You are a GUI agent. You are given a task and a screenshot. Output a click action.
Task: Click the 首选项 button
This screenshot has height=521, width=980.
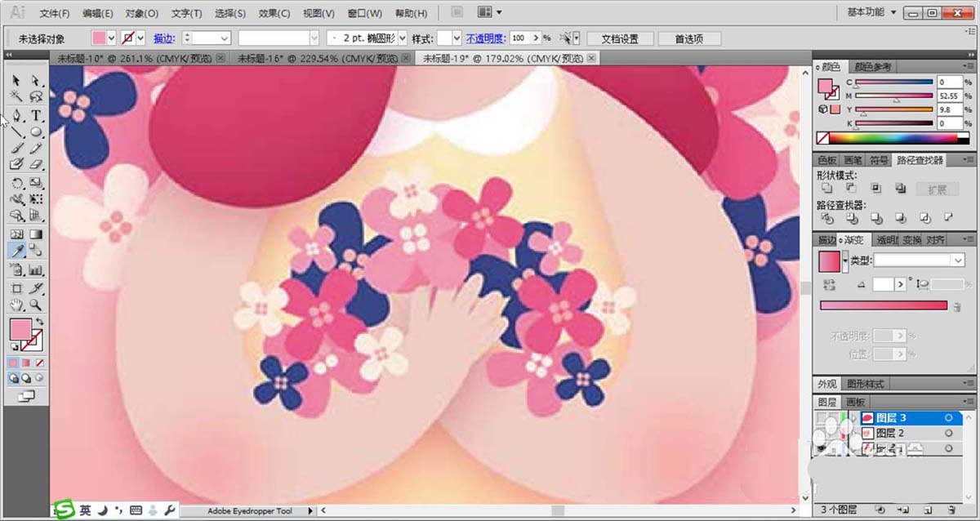click(x=689, y=39)
